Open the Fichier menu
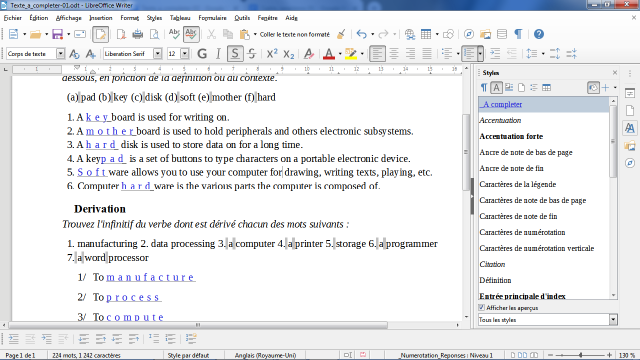Screen dimensions: 640x360 click(x=12, y=18)
